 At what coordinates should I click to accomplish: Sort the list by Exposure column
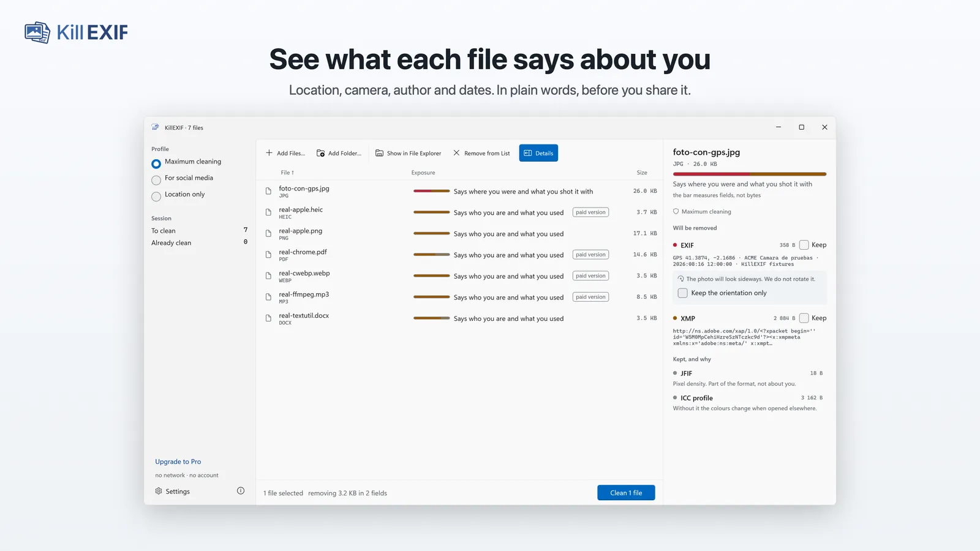[423, 173]
